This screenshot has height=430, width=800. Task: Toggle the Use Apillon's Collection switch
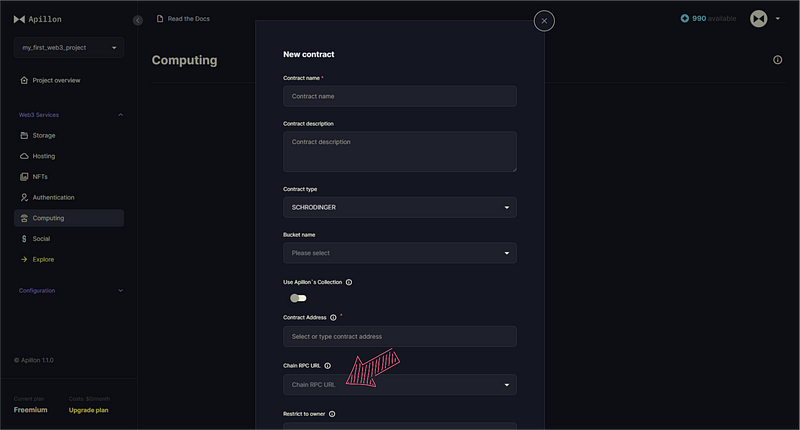[298, 298]
